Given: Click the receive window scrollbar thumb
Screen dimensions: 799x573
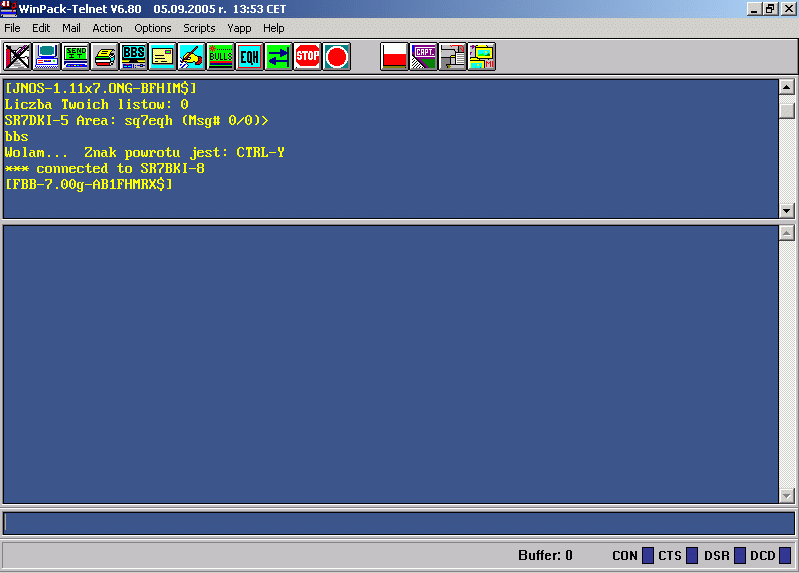Looking at the screenshot, I should coord(787,110).
